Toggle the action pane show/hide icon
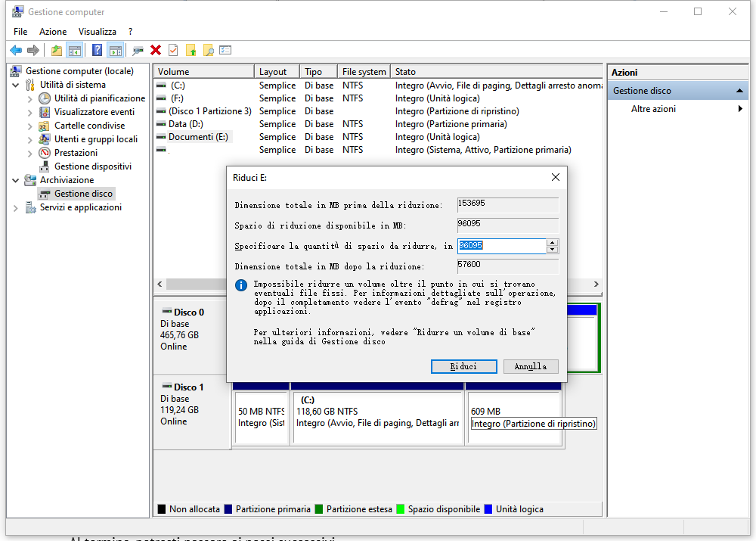This screenshot has width=756, height=541. coord(115,50)
